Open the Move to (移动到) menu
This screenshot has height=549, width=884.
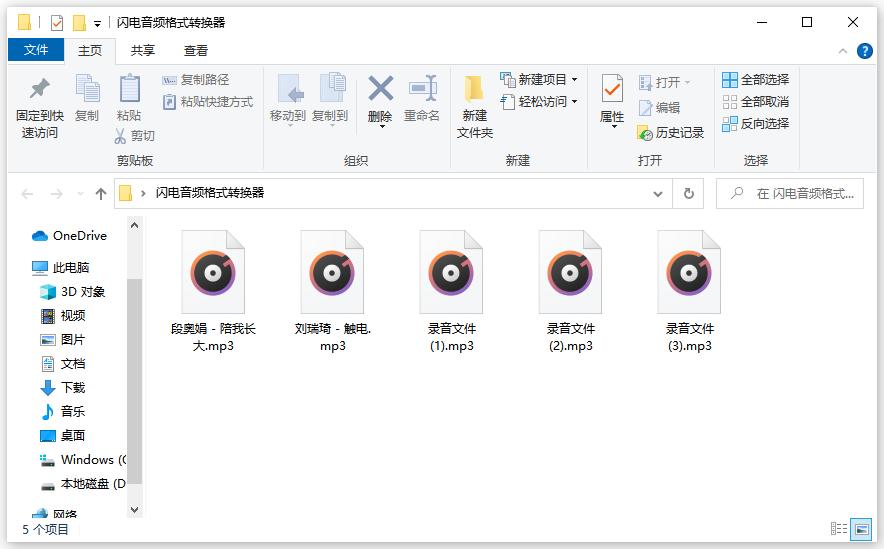click(x=288, y=99)
